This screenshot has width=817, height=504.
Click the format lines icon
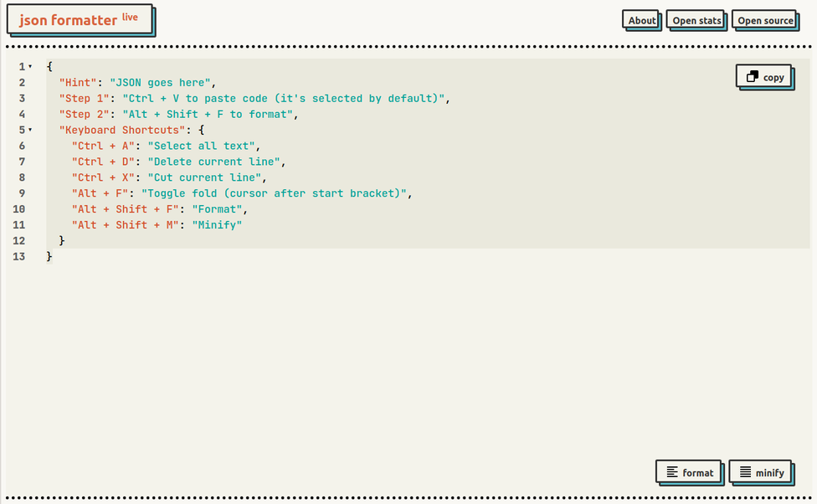point(672,472)
